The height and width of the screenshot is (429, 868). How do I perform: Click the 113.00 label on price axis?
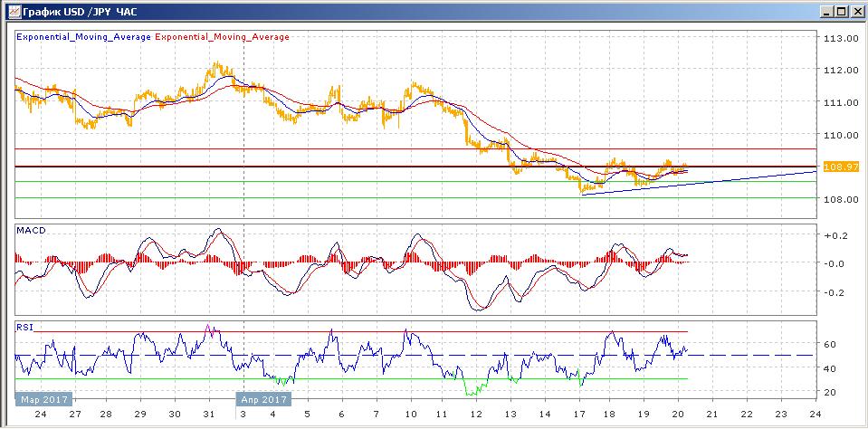click(x=839, y=38)
